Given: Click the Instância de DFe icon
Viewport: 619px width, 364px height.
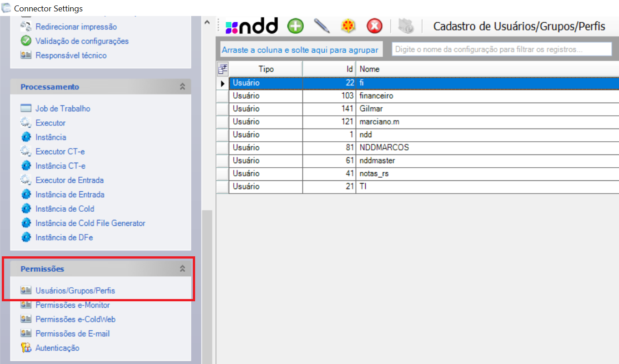Looking at the screenshot, I should [26, 237].
